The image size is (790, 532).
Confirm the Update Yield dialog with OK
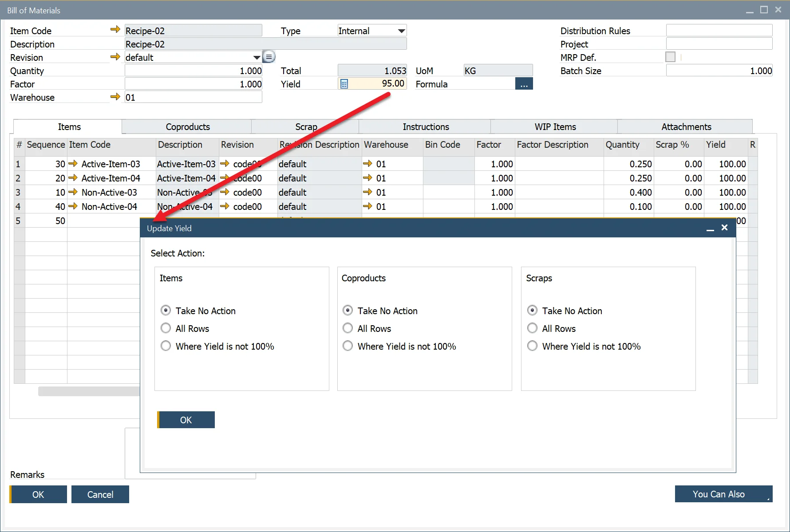(186, 419)
